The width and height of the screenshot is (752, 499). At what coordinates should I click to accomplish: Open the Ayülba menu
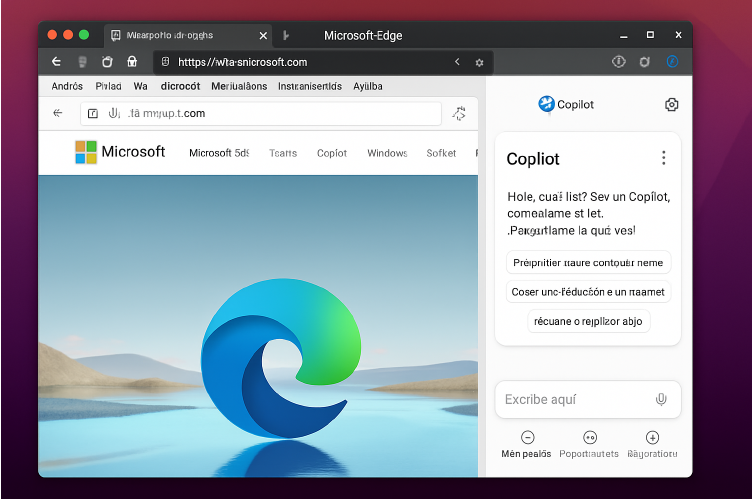[x=368, y=86]
